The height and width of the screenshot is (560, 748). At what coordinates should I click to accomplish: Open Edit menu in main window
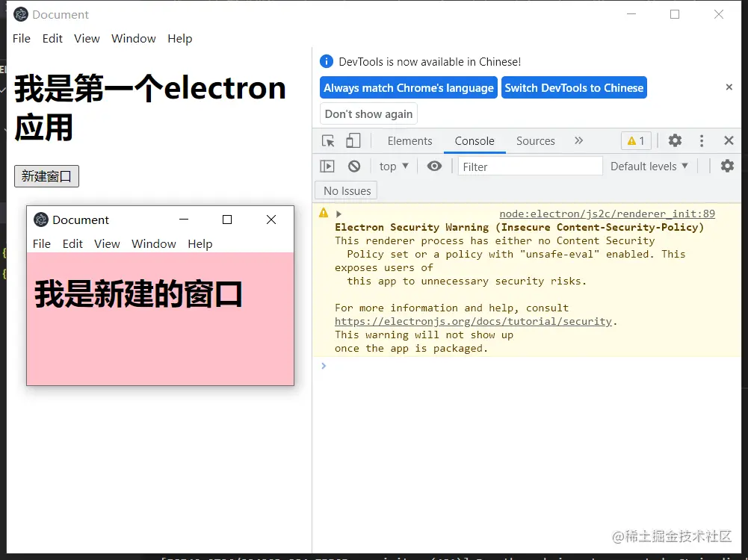pyautogui.click(x=52, y=39)
